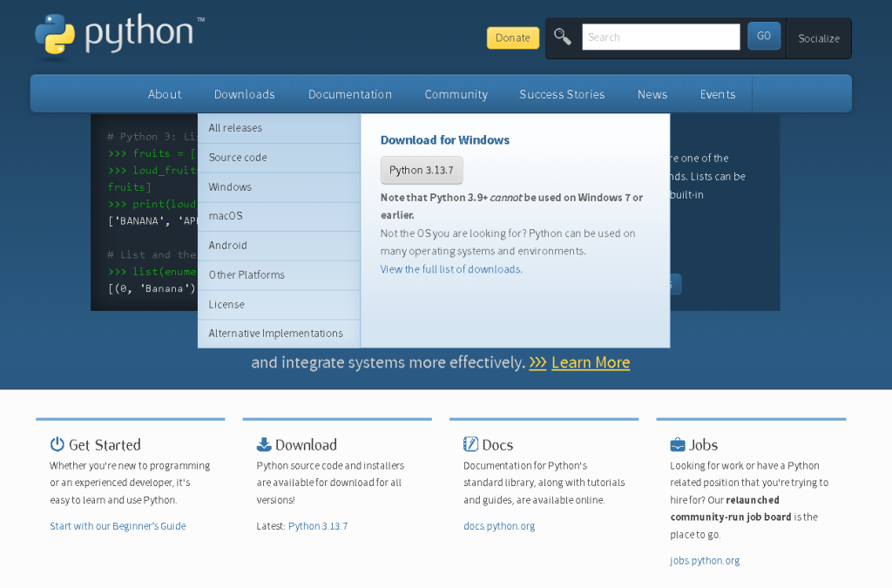Click into the Search text field
This screenshot has width=892, height=588.
tap(660, 37)
